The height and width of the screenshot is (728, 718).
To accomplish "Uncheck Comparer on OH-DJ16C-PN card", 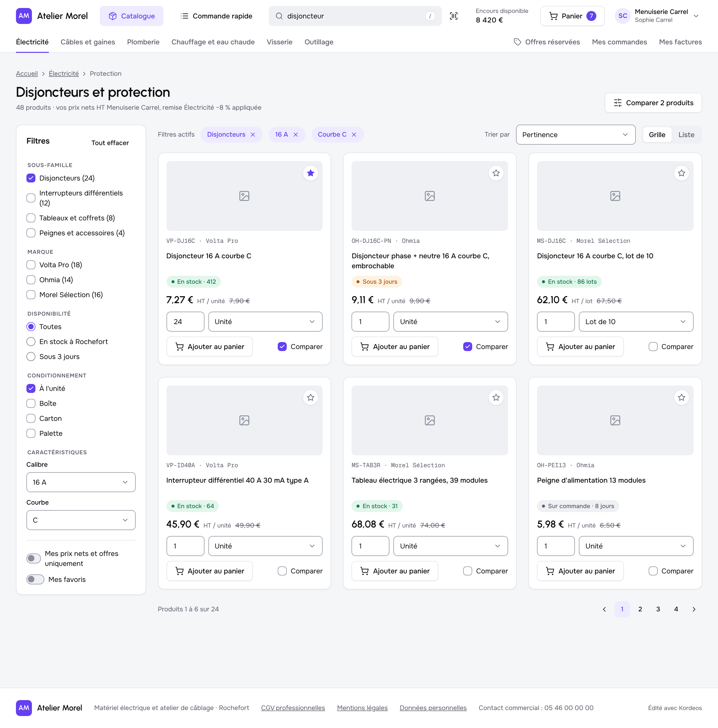I will coord(467,347).
